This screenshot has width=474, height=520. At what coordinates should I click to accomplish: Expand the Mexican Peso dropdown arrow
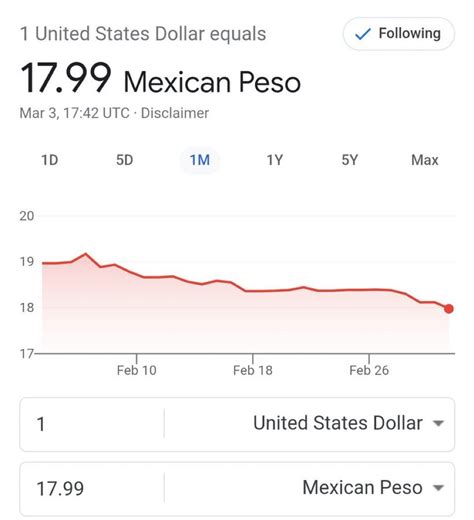coord(438,488)
